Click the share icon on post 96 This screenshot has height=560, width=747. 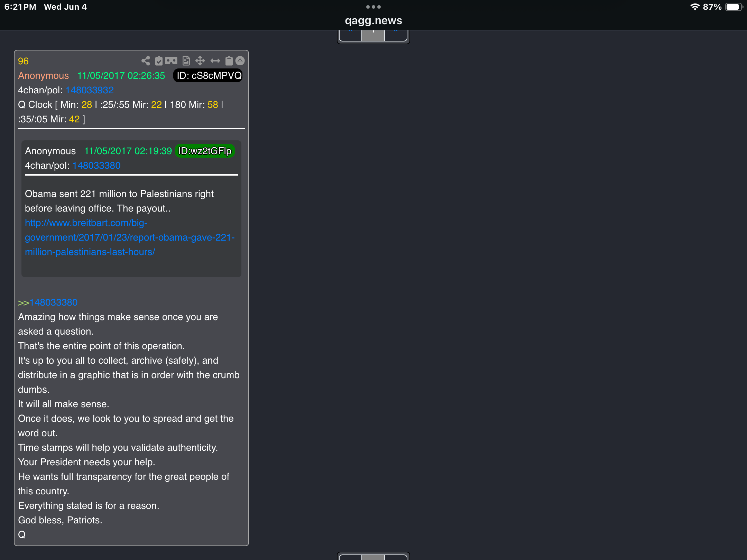[x=146, y=61]
